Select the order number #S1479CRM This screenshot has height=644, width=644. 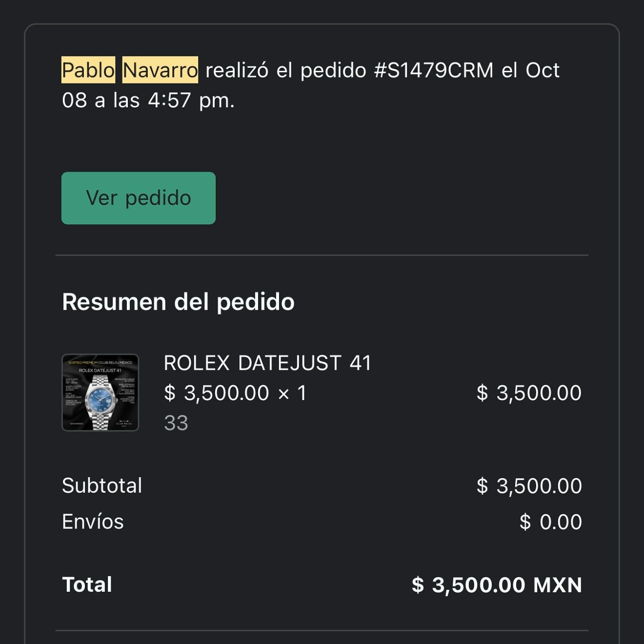tap(434, 70)
